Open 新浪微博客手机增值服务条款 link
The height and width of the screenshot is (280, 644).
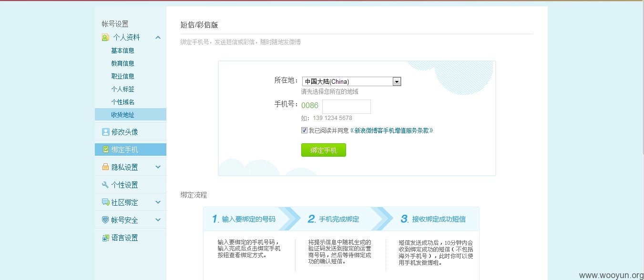pyautogui.click(x=391, y=130)
